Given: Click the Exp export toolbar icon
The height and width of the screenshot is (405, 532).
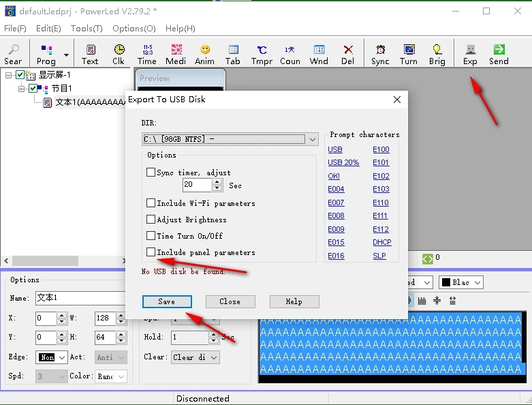Looking at the screenshot, I should click(470, 55).
